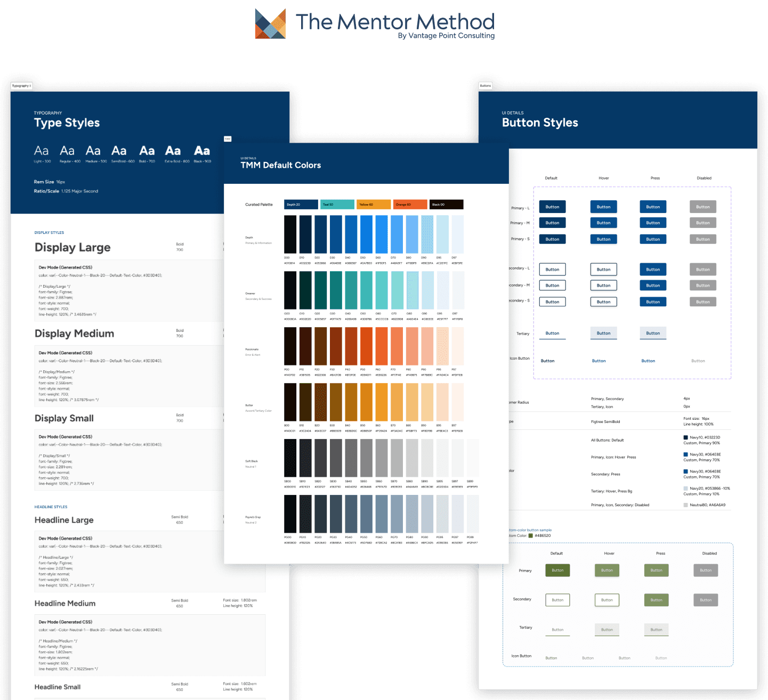Pick the SB30 gray swatch in Soft Black row
Screen dimensions: 768x700
pyautogui.click(x=336, y=458)
